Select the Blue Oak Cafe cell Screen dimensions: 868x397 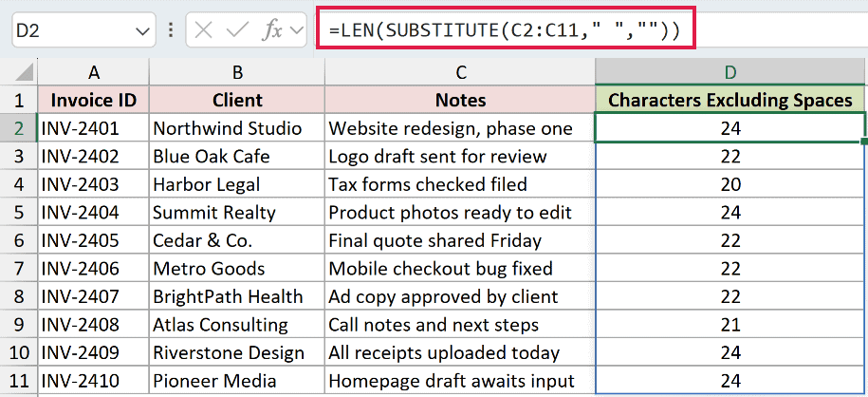click(237, 157)
